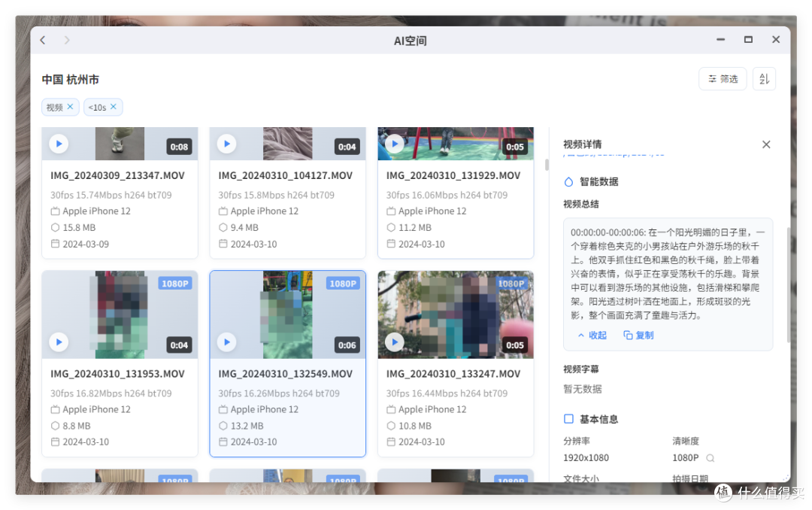This screenshot has height=510, width=812.
Task: Click the 暂无数据 subtitle text
Action: pos(583,389)
